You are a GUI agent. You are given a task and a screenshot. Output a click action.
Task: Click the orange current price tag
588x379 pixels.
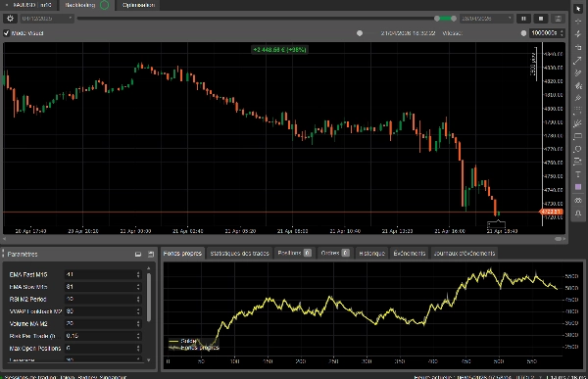click(552, 212)
